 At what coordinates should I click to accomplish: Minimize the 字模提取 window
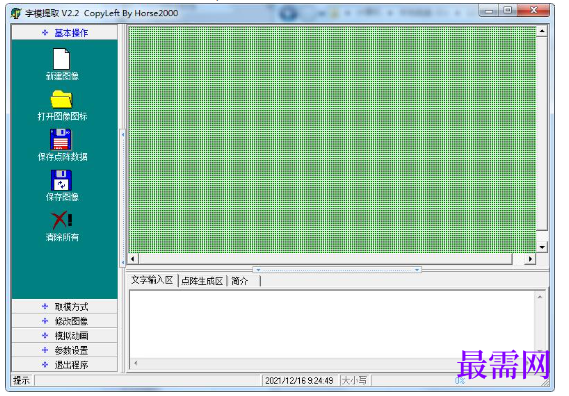489,11
